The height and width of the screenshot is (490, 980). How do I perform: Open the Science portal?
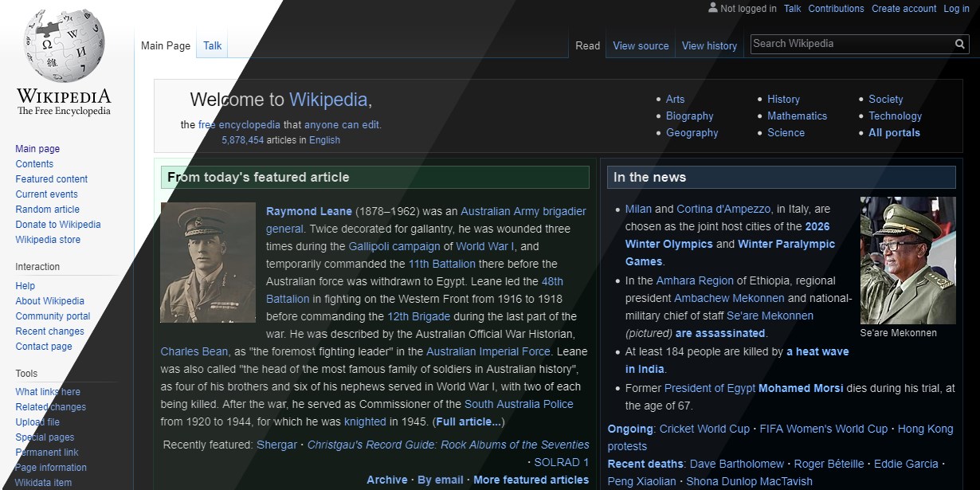(x=786, y=133)
